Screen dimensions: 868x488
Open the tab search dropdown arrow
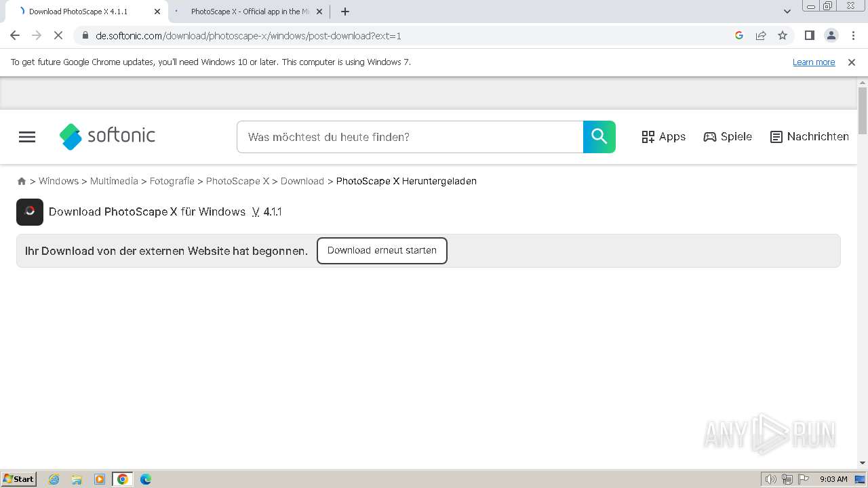tap(787, 12)
